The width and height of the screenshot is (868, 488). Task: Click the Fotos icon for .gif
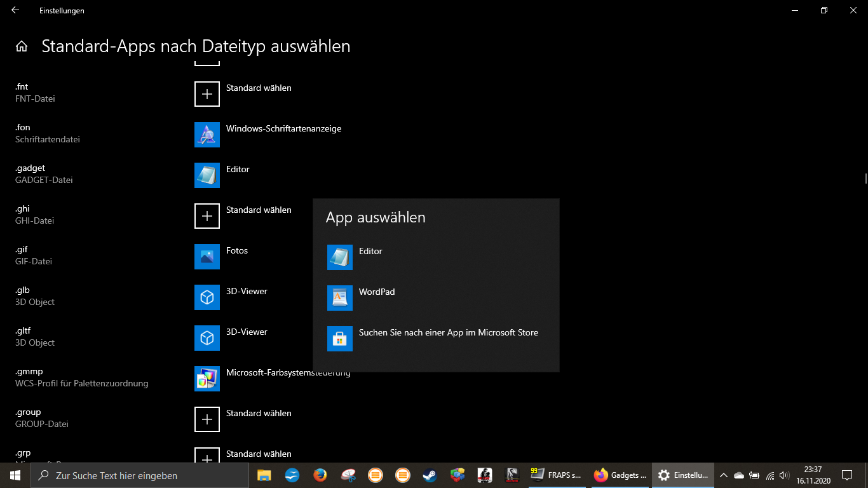click(207, 257)
